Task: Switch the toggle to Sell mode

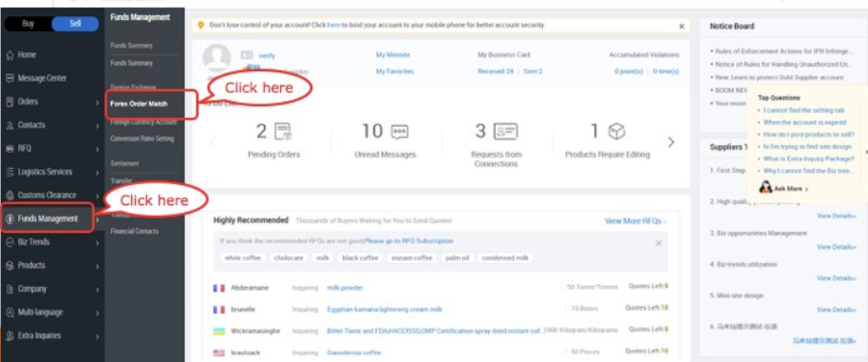Action: [75, 24]
